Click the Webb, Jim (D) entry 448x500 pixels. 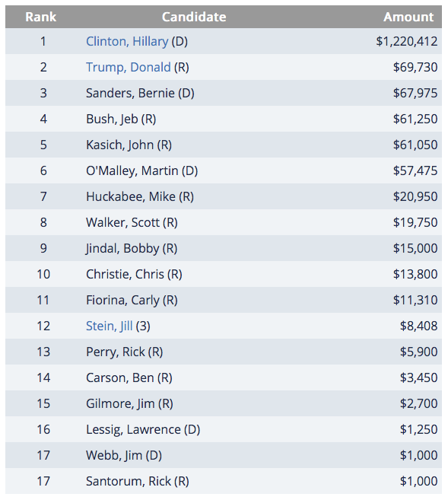coord(124,455)
